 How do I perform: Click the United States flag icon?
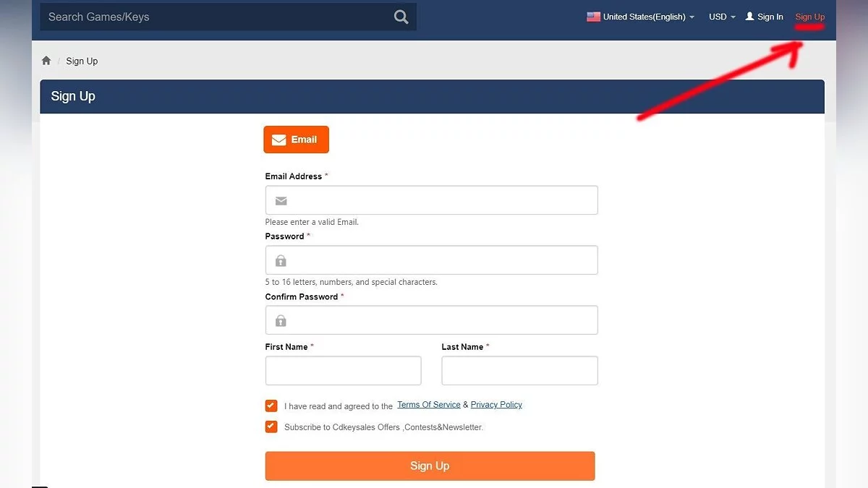(x=593, y=17)
